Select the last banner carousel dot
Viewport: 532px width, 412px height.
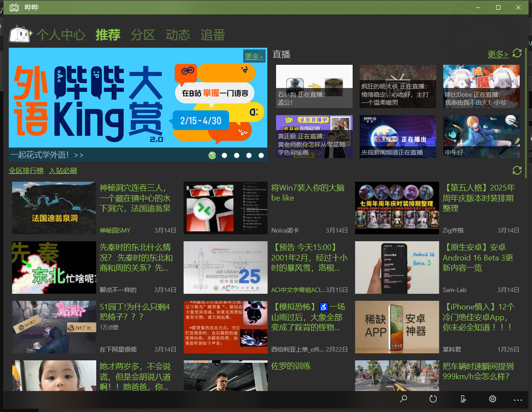pyautogui.click(x=261, y=155)
